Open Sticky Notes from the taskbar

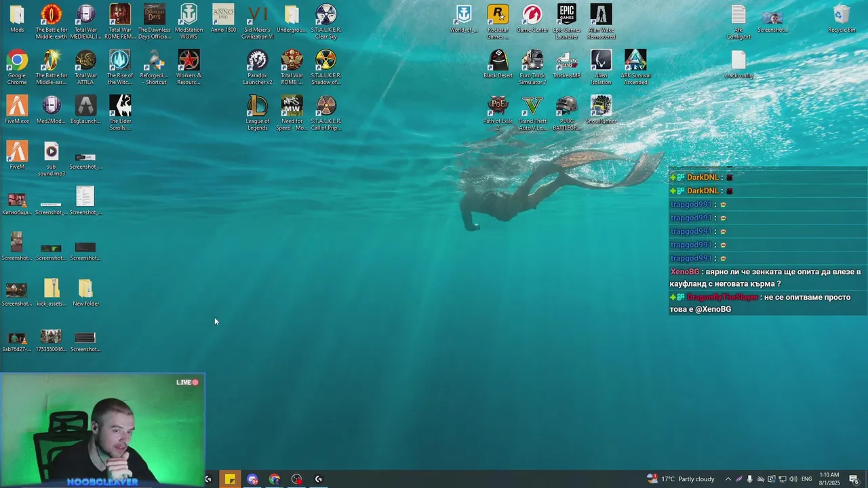pos(230,479)
